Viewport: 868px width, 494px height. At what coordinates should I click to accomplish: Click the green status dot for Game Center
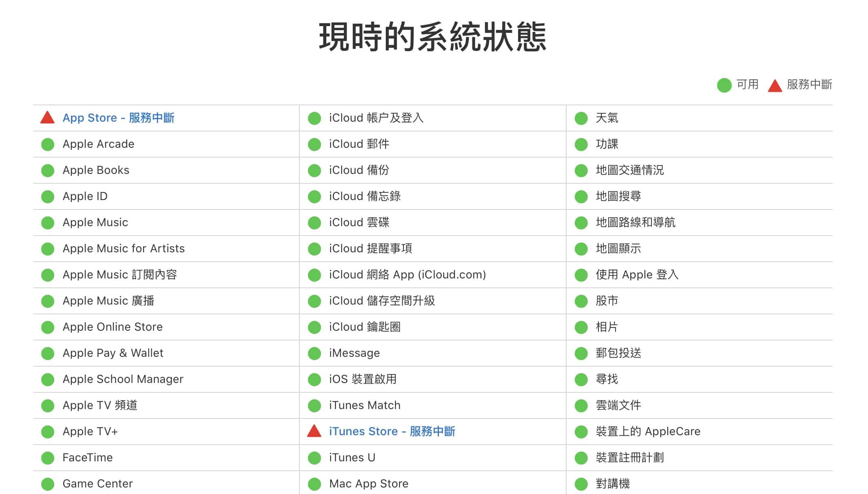point(48,484)
